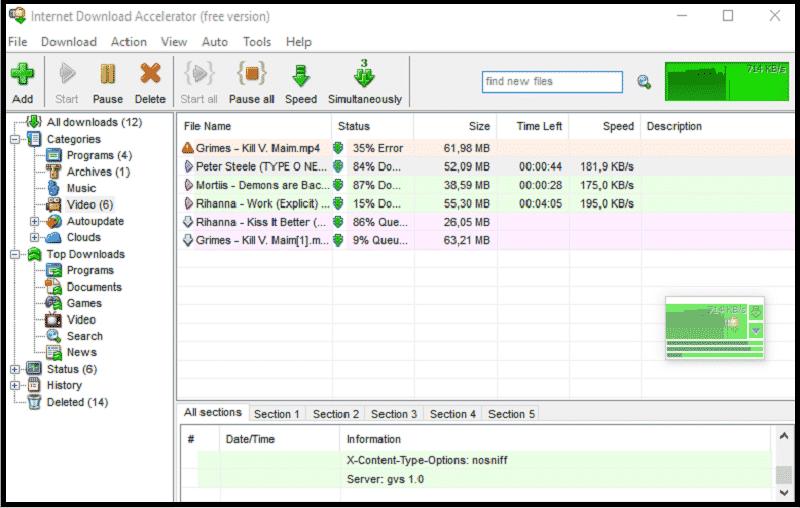This screenshot has height=508, width=800.
Task: Open the Tools menu
Action: (257, 42)
